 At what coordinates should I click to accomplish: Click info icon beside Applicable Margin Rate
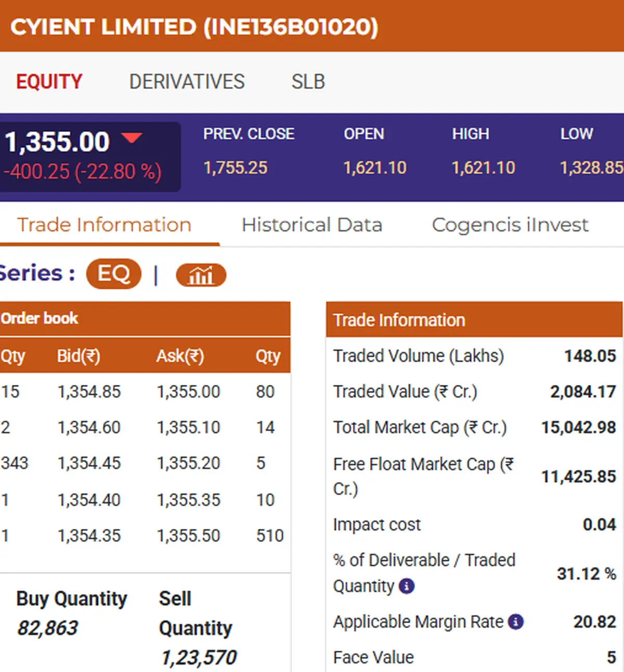tap(515, 622)
